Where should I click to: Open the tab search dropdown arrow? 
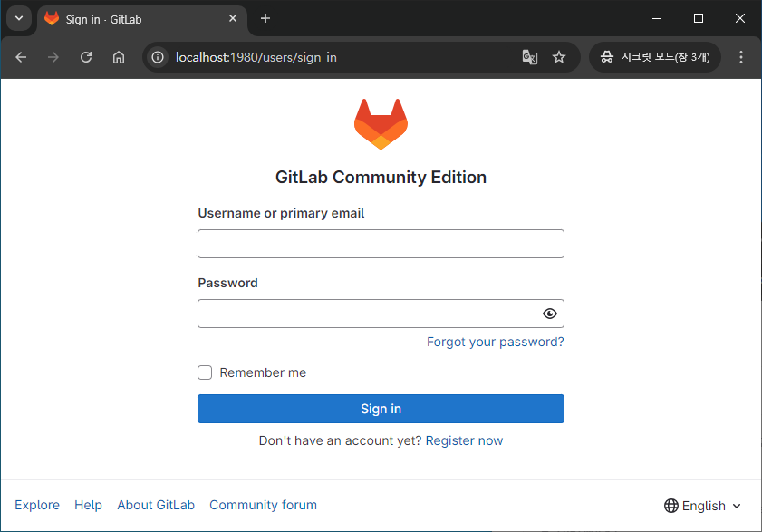click(x=19, y=18)
